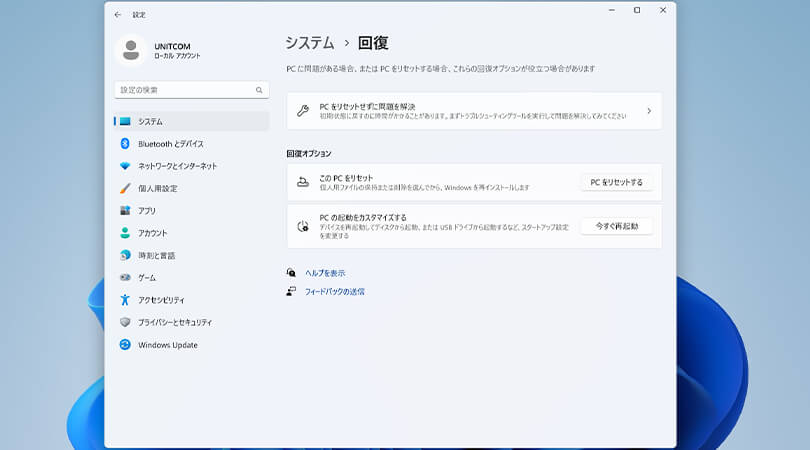Click the UNITCOM user avatar icon
This screenshot has height=450, width=810.
tap(131, 50)
